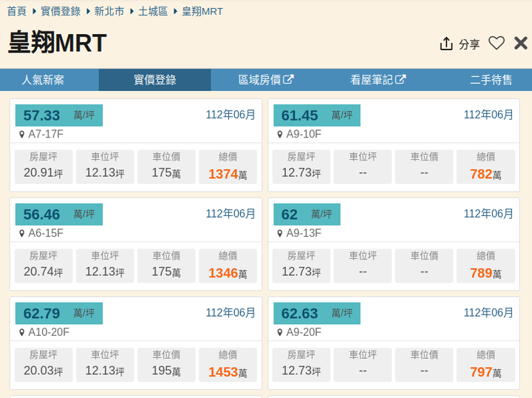Add 皇翔MRT to favorites with heart icon
Screen dimensions: 532x398
click(x=497, y=43)
